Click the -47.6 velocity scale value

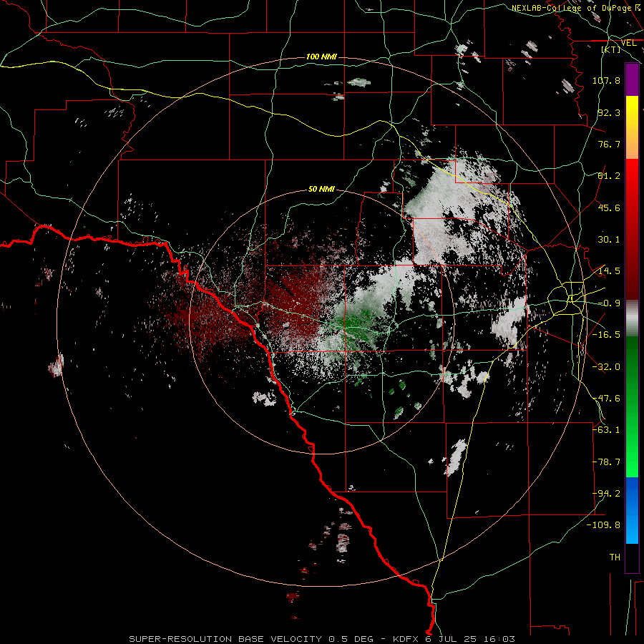click(x=606, y=399)
